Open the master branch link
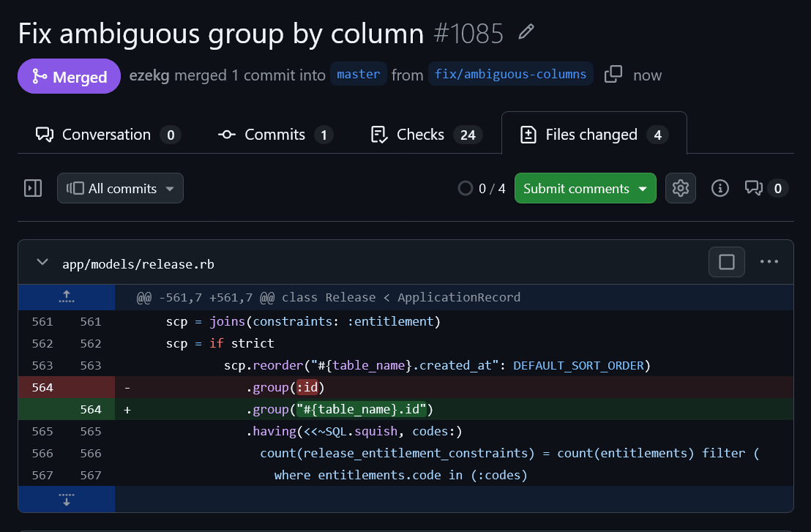Image resolution: width=811 pixels, height=532 pixels. [359, 75]
